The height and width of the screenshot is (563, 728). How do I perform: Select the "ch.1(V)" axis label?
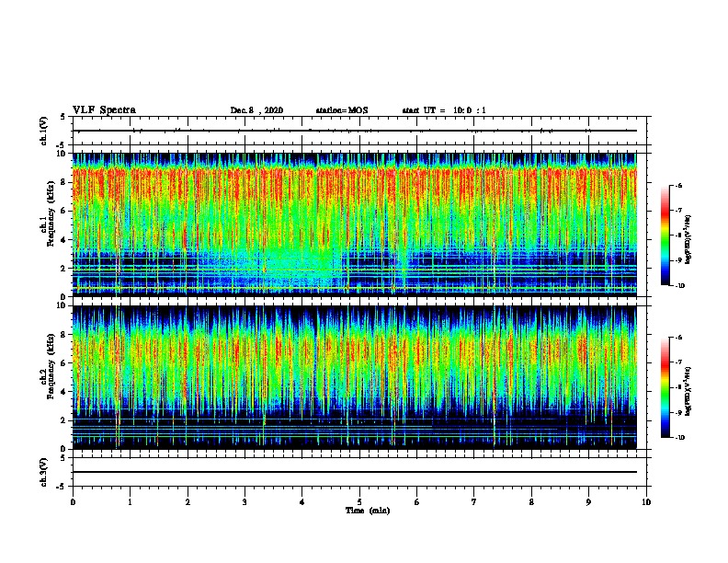[43, 131]
